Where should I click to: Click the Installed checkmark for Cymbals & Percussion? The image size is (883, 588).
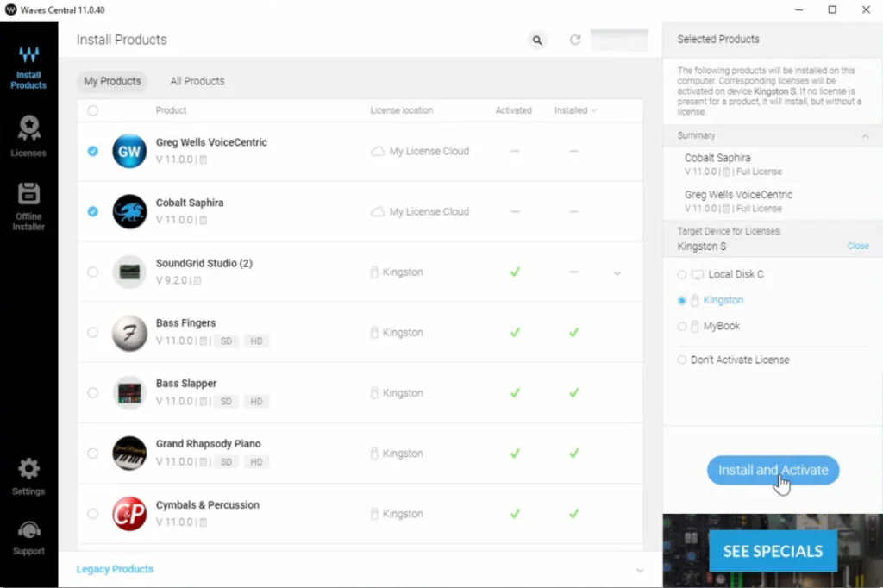point(573,514)
